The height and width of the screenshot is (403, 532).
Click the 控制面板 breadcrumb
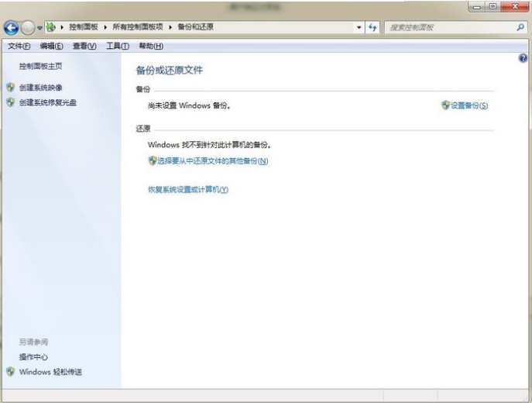[x=84, y=27]
